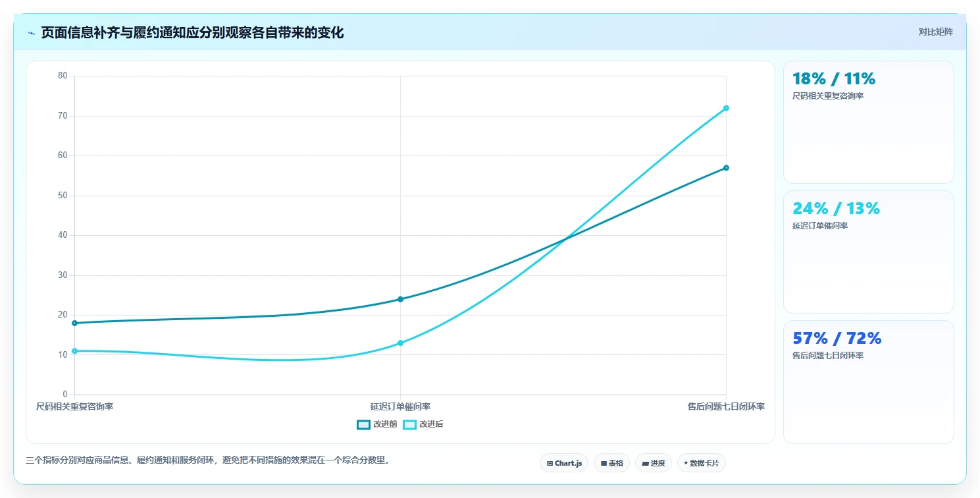Select the 改进后 data point at 11
The image size is (980, 498).
pyautogui.click(x=75, y=351)
